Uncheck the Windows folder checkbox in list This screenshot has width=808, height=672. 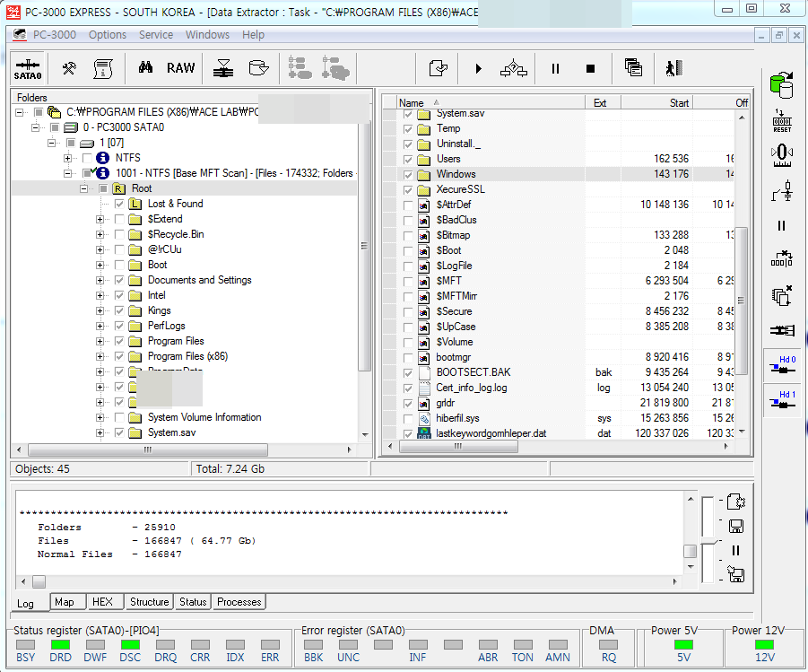pos(408,175)
